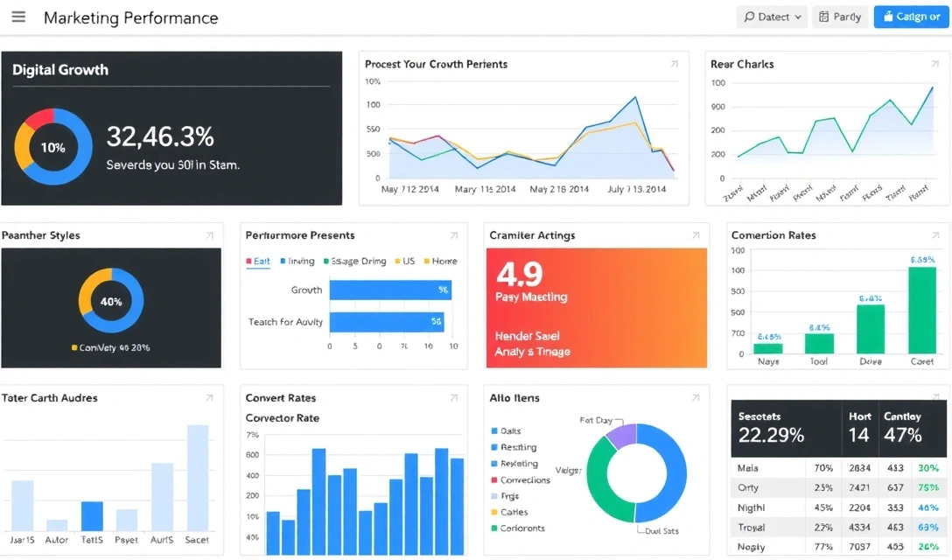The height and width of the screenshot is (560, 952).
Task: Toggle the Oaits legend entry
Action: [510, 431]
